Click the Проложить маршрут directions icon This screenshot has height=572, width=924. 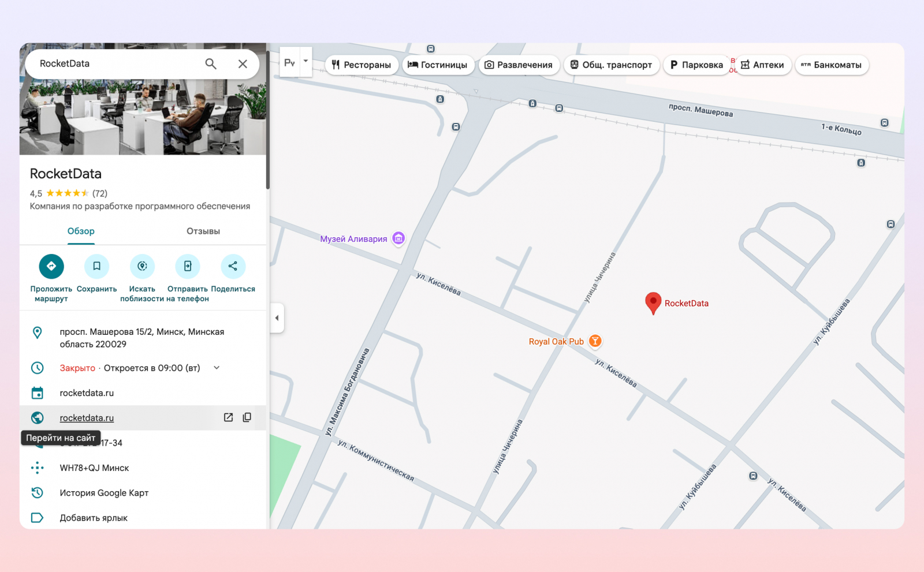click(51, 266)
